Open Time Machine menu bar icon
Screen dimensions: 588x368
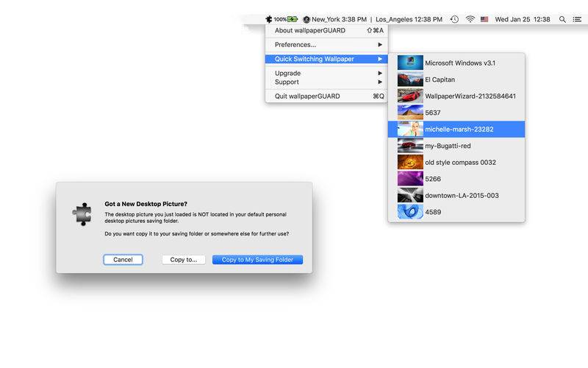click(454, 19)
